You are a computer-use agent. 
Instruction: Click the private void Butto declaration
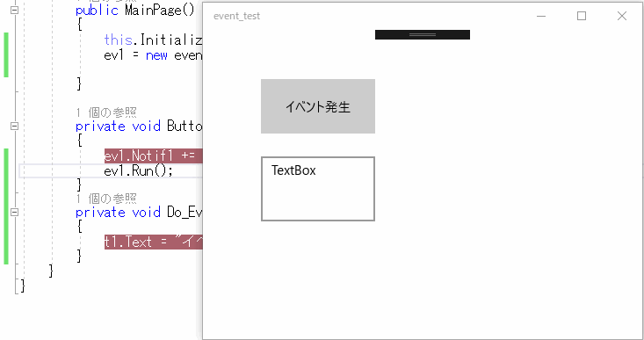(139, 126)
